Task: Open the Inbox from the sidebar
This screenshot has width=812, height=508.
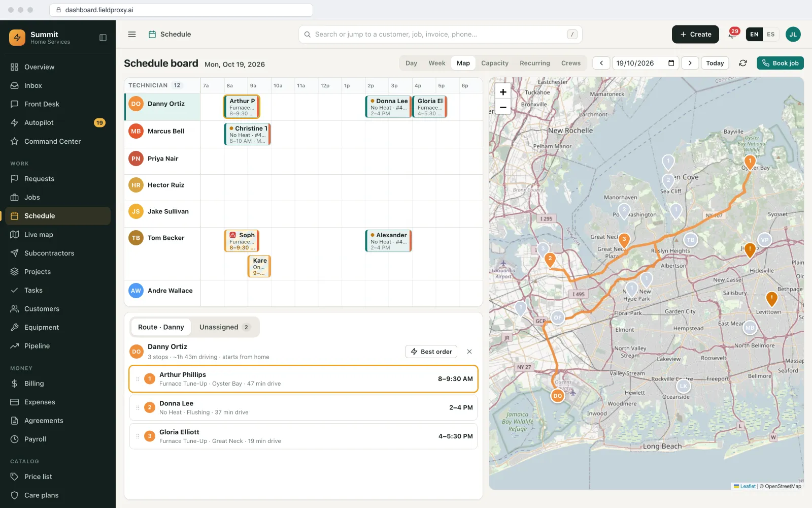Action: (x=57, y=85)
